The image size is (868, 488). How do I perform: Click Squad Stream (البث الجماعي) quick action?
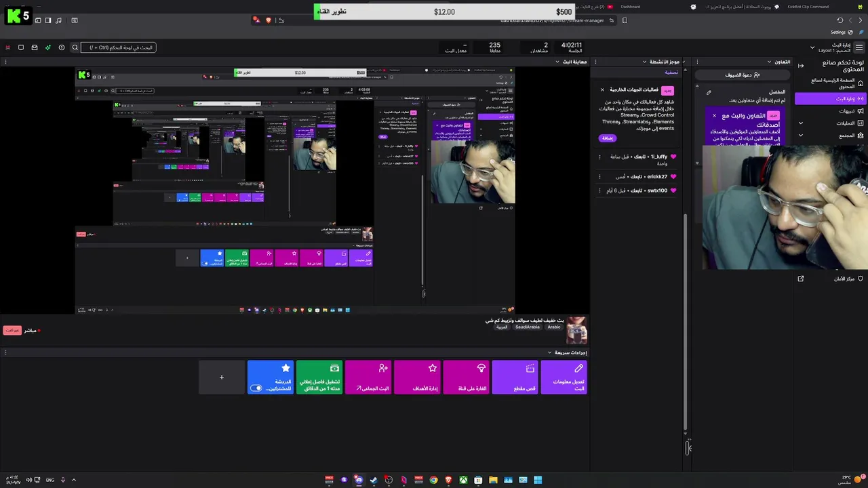click(368, 377)
